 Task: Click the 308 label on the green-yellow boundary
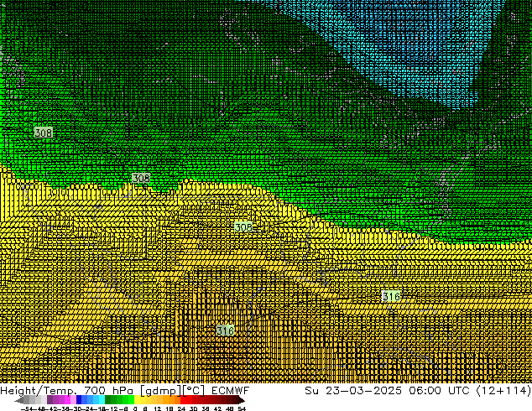click(x=141, y=178)
